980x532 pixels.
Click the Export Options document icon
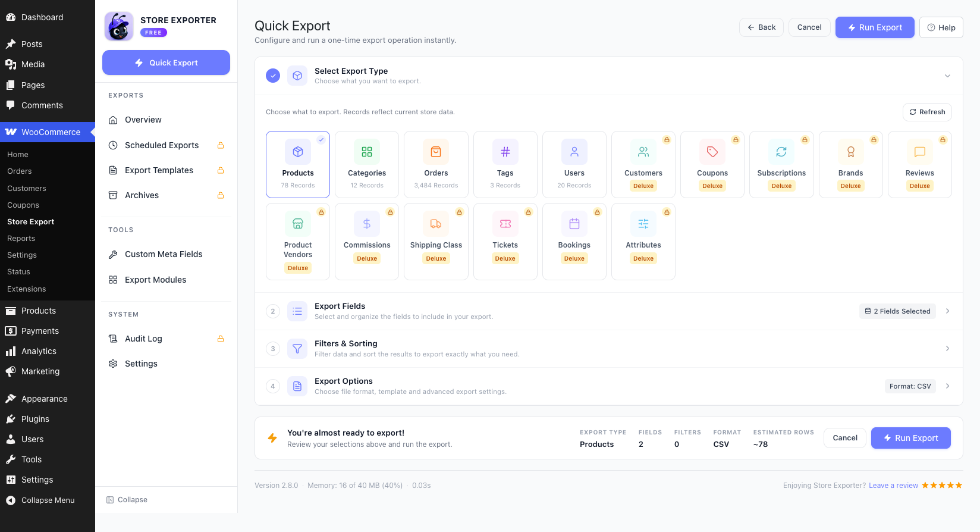pyautogui.click(x=297, y=386)
